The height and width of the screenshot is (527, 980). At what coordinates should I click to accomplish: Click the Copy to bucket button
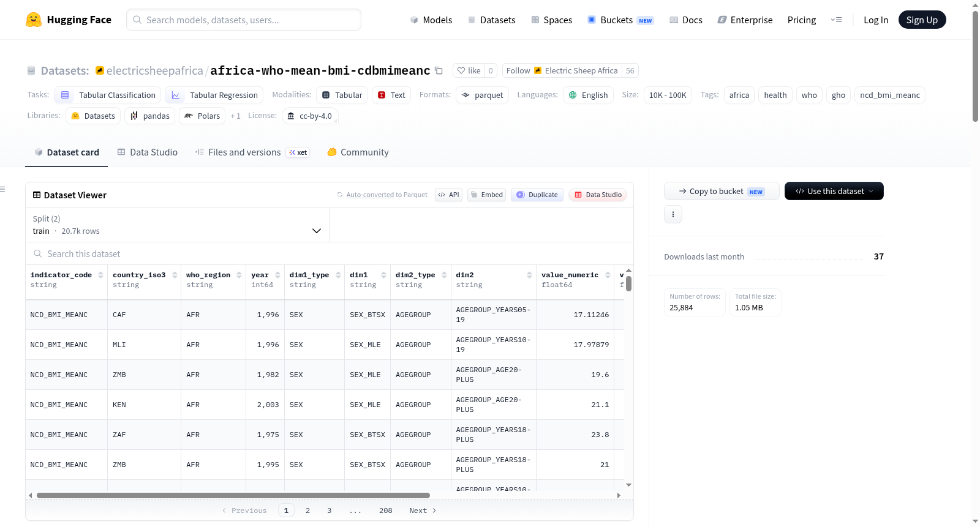pos(722,191)
